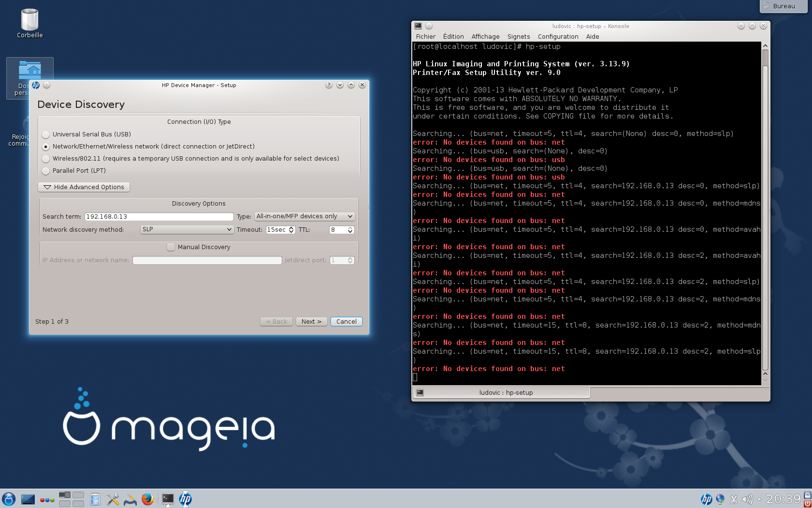This screenshot has width=812, height=508.
Task: Click the TTL value spinner arrows
Action: (x=350, y=230)
